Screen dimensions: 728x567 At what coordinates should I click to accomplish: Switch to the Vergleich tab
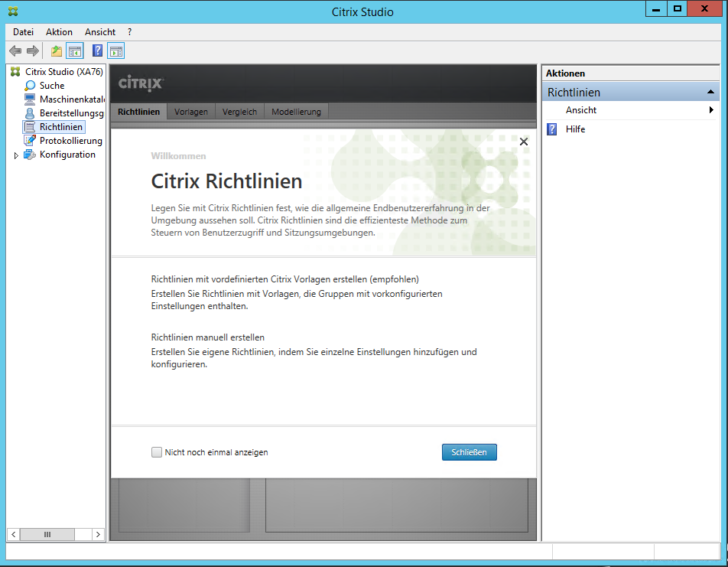pyautogui.click(x=239, y=112)
